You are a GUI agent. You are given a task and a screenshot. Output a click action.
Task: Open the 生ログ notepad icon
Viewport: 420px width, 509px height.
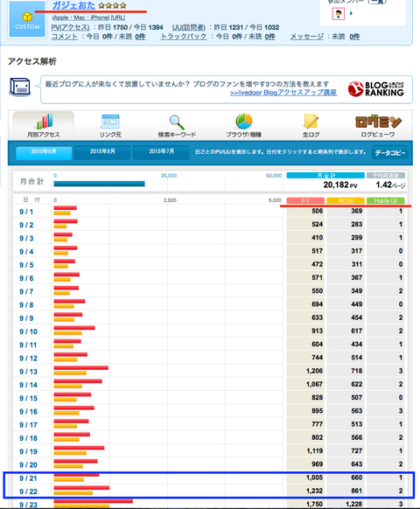(311, 122)
